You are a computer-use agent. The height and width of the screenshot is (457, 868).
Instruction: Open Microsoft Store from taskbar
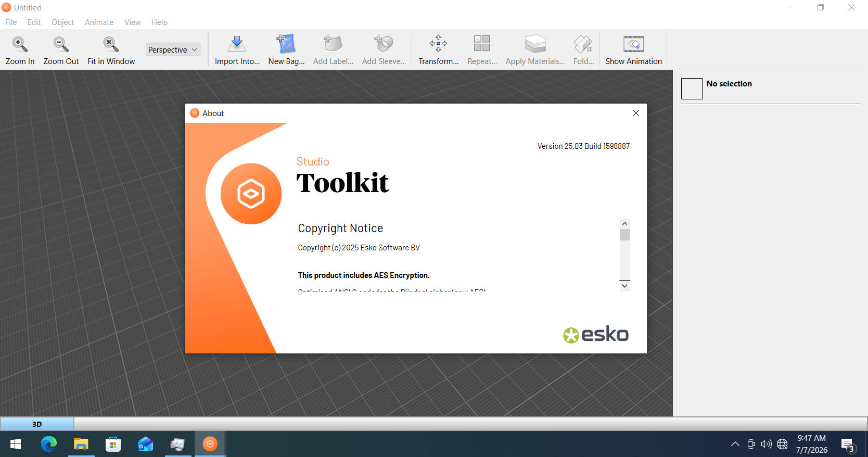click(x=113, y=444)
